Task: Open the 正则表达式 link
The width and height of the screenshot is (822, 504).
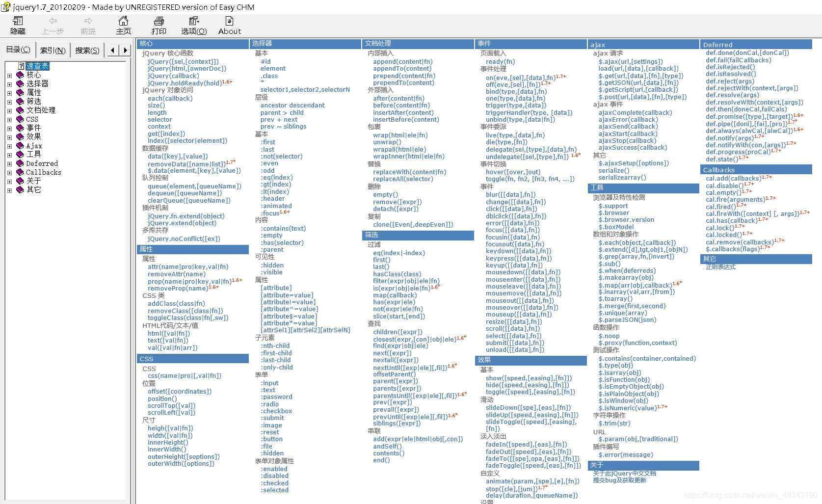Action: [720, 266]
